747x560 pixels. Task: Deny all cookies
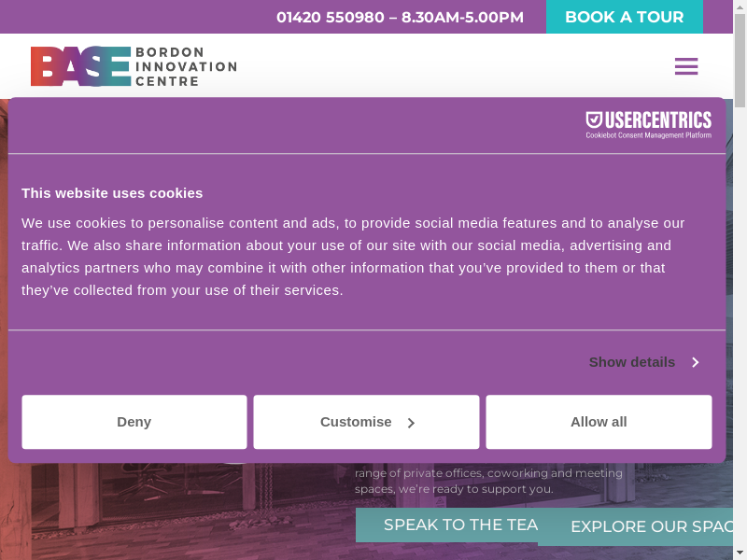click(134, 422)
